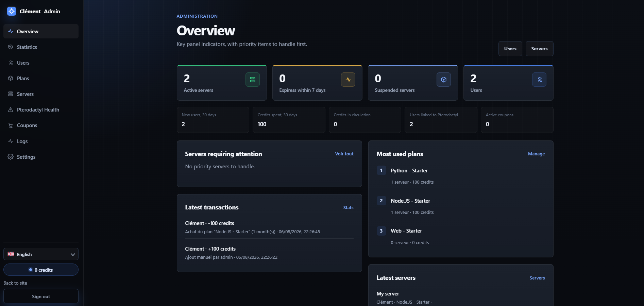Image resolution: width=644 pixels, height=306 pixels.
Task: Navigate to Plans in the sidebar
Action: (41, 78)
